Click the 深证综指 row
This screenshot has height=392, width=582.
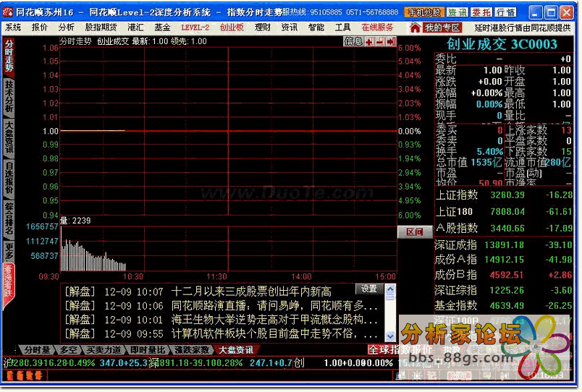coord(504,290)
